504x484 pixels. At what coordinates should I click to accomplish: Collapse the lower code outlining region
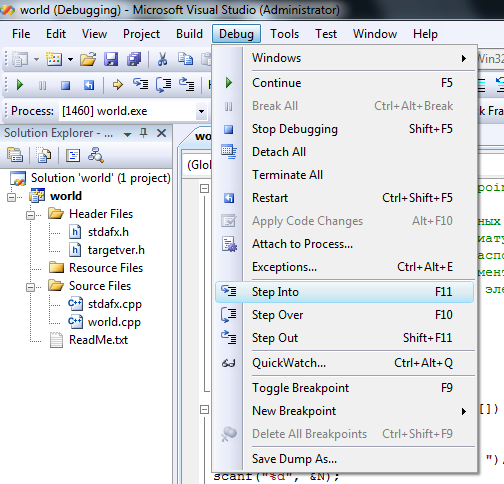point(204,409)
